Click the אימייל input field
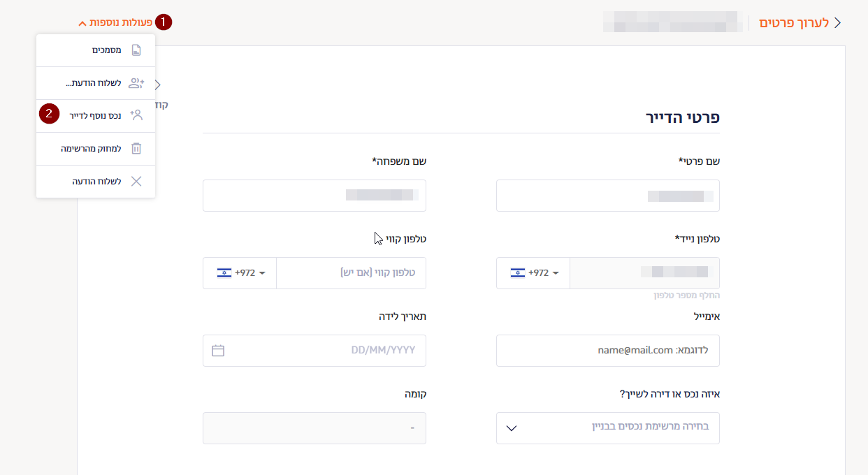The image size is (868, 475). (607, 351)
